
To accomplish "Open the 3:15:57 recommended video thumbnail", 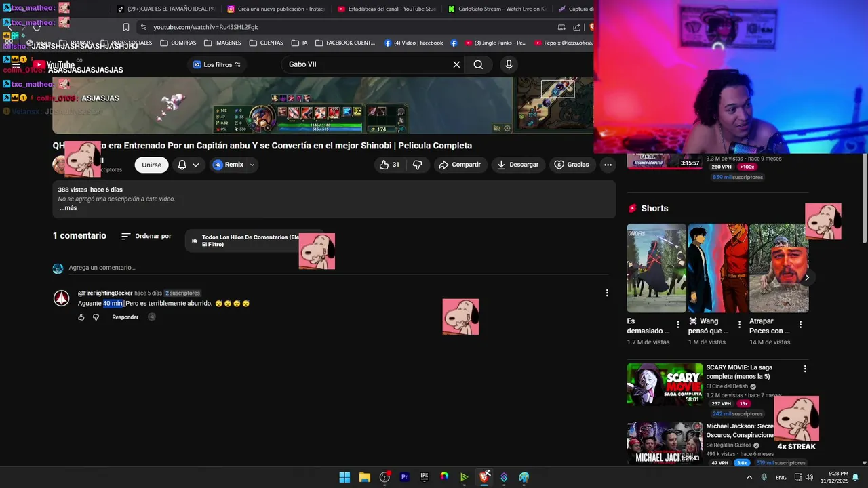I will tap(665, 161).
